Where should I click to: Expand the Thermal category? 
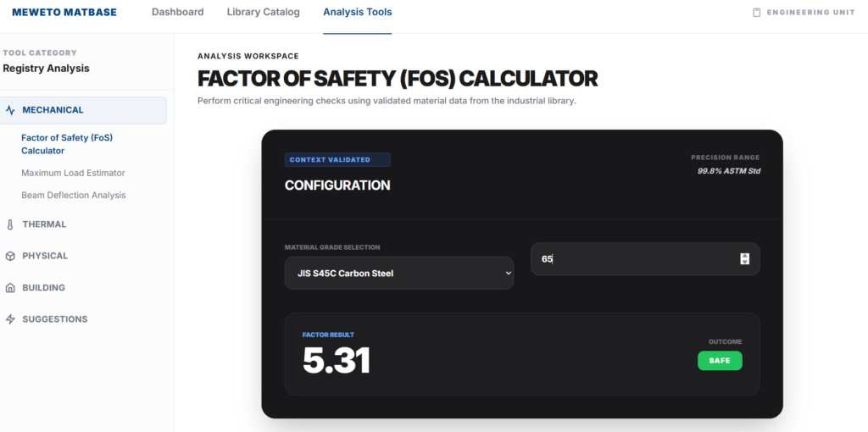tap(44, 224)
